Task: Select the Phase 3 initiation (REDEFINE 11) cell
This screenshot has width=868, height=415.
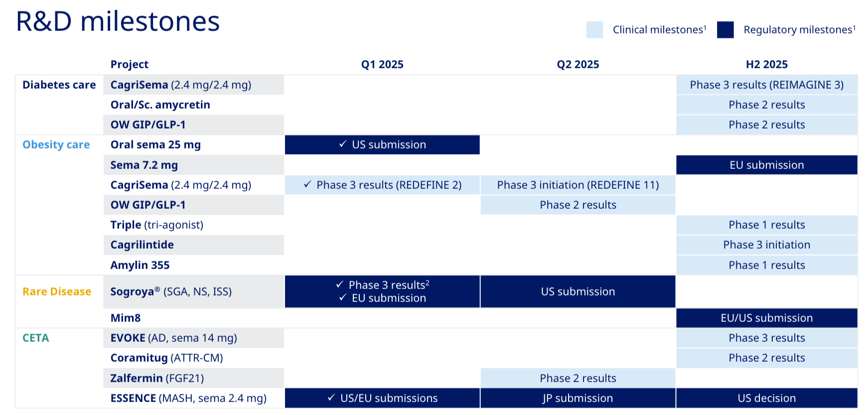Action: pyautogui.click(x=578, y=185)
